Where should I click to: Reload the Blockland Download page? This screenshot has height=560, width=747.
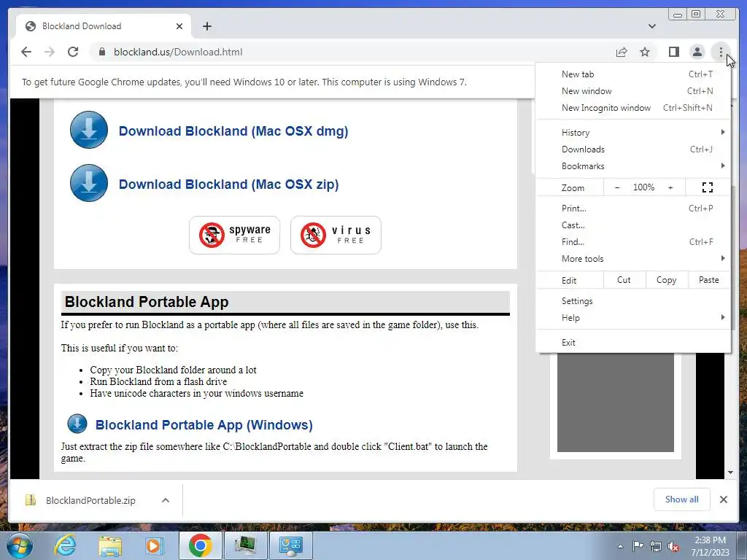coord(73,52)
